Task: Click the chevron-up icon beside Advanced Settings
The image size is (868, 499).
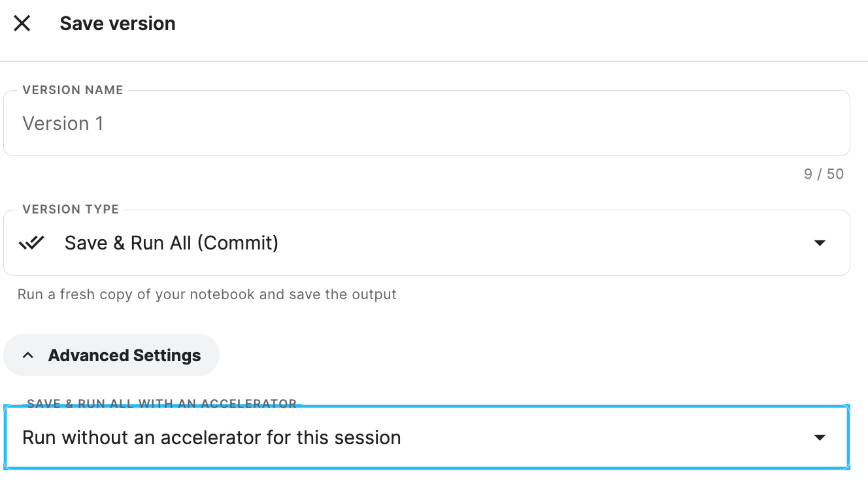Action: (x=27, y=355)
